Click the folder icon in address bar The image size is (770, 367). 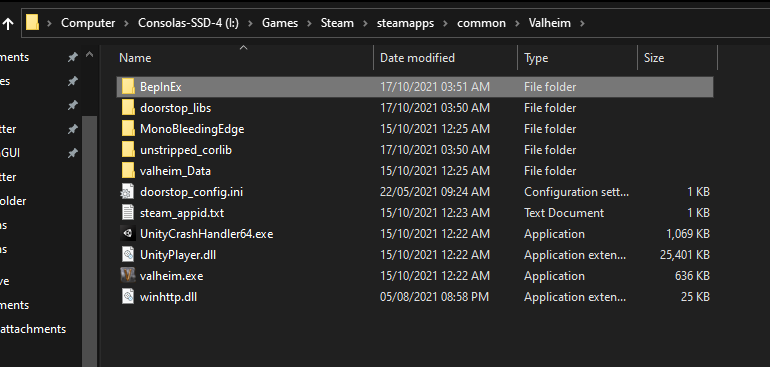(x=32, y=23)
